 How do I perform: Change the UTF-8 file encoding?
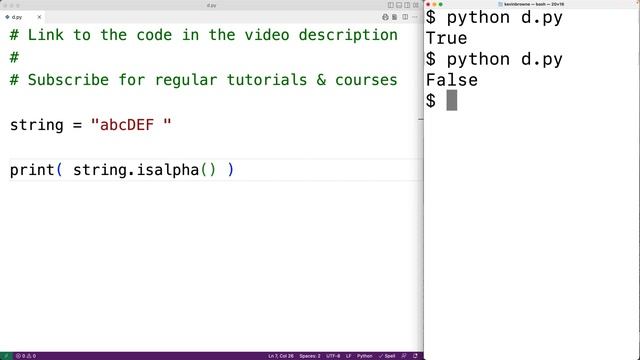[x=333, y=356]
